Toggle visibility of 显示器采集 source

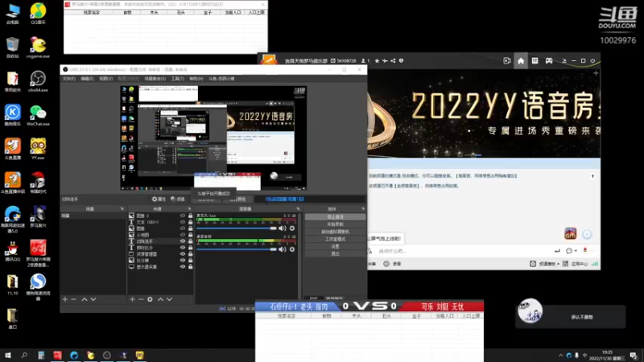click(183, 267)
